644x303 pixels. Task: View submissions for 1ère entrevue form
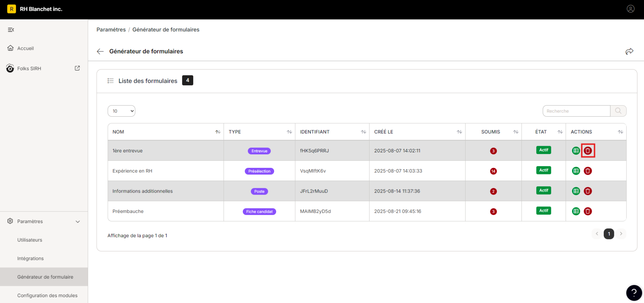tap(576, 151)
